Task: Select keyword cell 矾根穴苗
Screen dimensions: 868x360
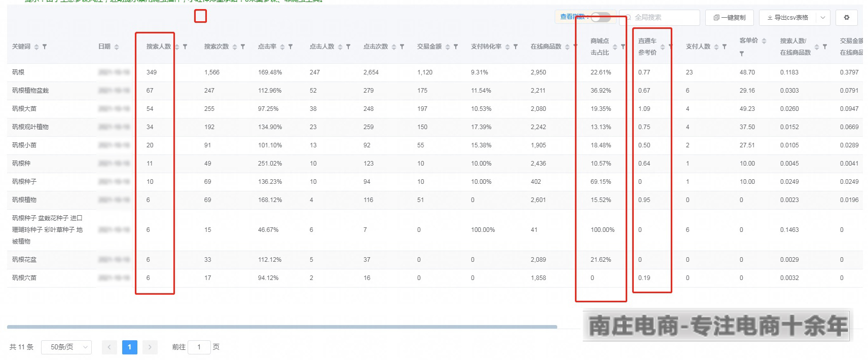Action: (24, 278)
